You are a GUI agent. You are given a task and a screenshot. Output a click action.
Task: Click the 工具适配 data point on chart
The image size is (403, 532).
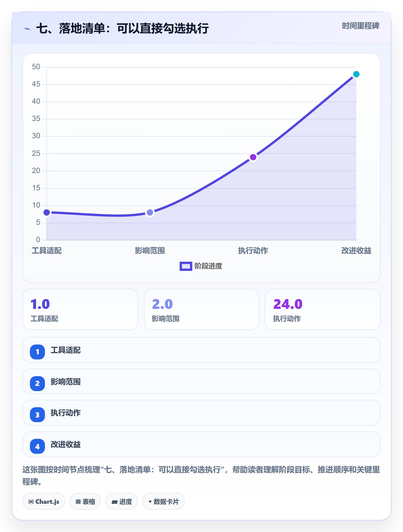(47, 213)
